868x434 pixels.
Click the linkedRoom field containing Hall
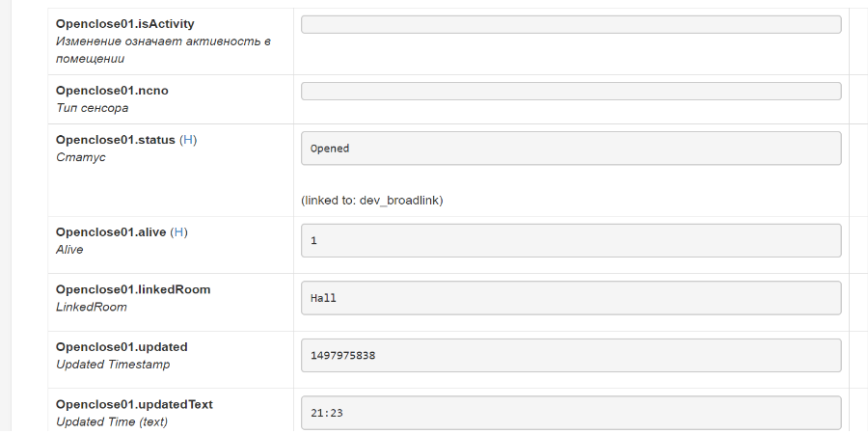tap(571, 298)
